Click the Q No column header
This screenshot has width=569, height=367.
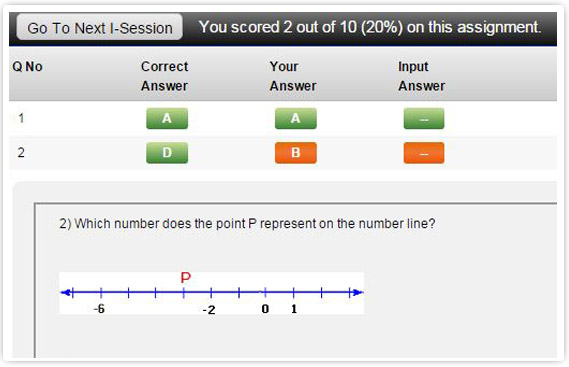point(28,67)
